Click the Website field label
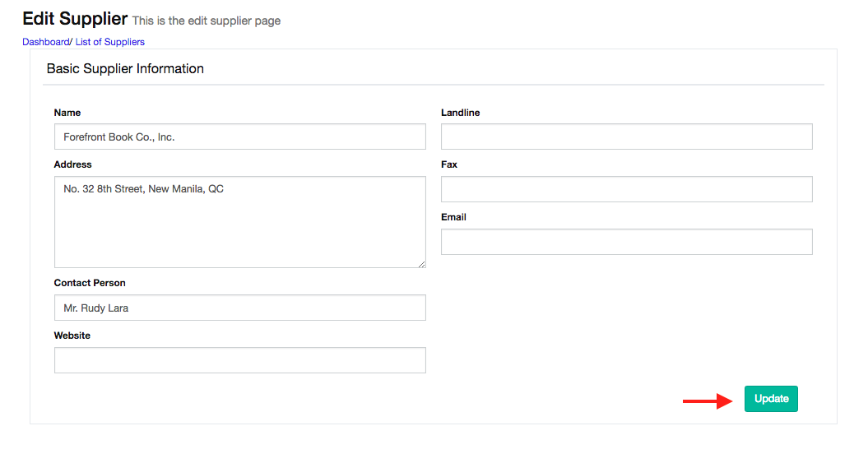 coord(72,336)
